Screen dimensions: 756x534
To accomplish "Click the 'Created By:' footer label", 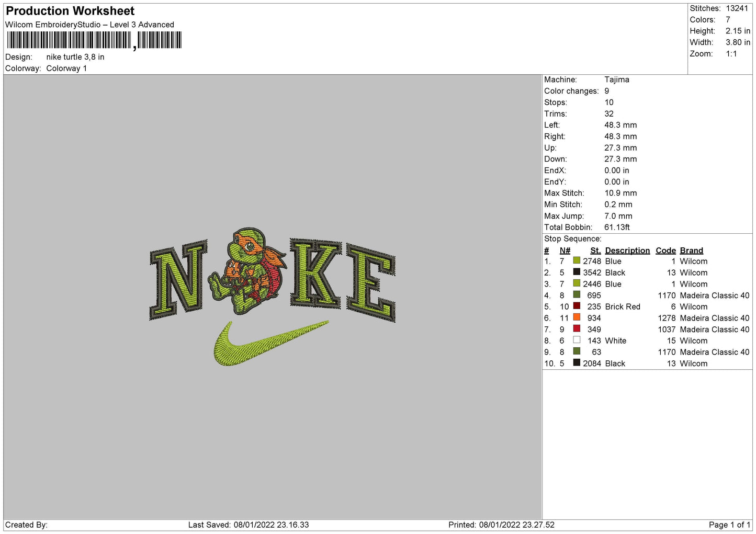I will point(26,525).
